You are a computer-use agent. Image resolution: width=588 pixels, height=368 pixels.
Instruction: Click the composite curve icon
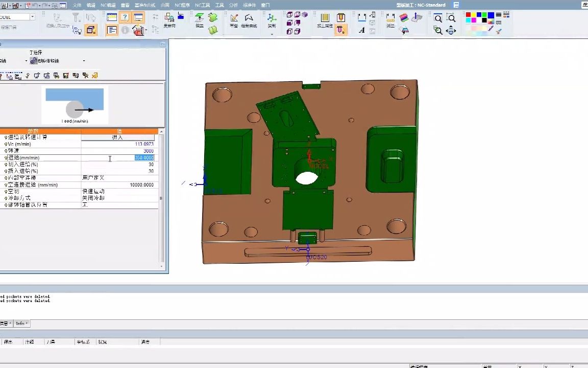tap(249, 19)
